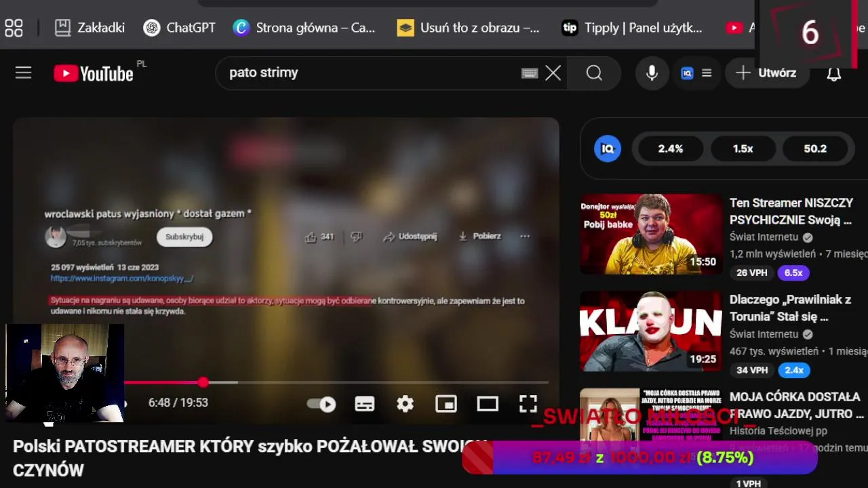Screen dimensions: 868x488
Task: Open Świat Internetu channel under first video
Action: click(764, 237)
